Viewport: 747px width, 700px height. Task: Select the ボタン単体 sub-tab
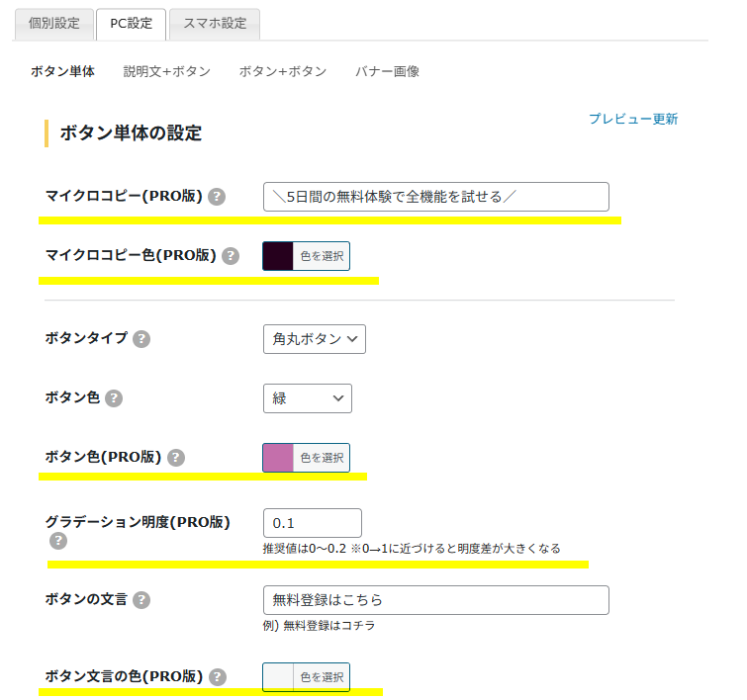(63, 71)
